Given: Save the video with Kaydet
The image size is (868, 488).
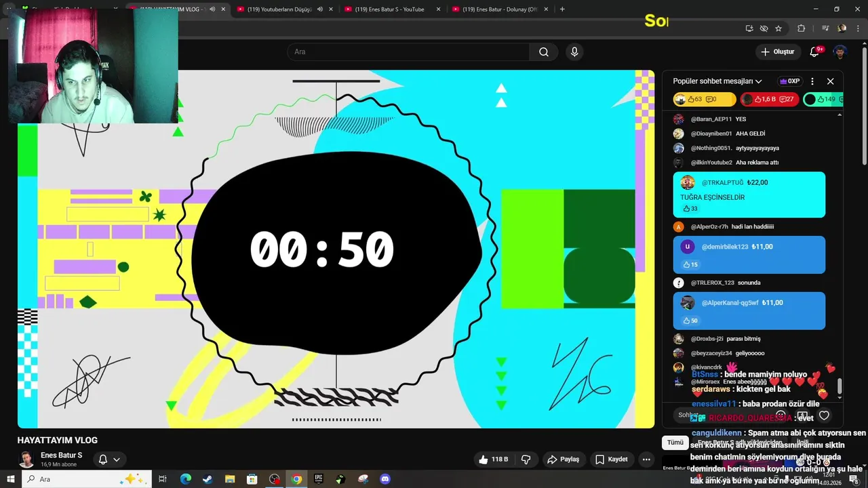Looking at the screenshot, I should coord(611,460).
